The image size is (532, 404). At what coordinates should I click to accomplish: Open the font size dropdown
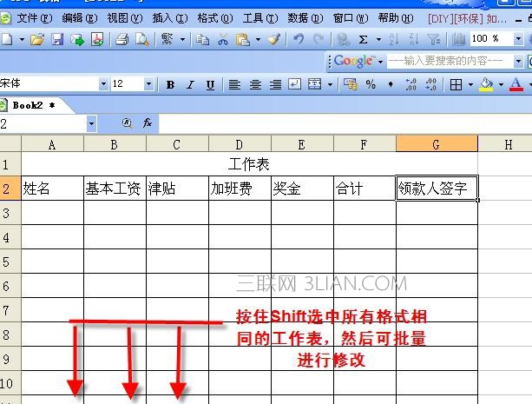point(148,84)
